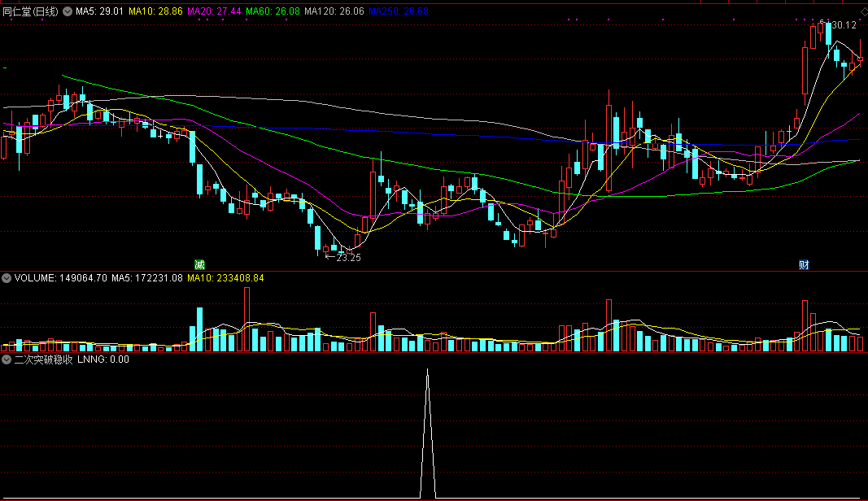The image size is (868, 501).
Task: Click the 23.25 low price label
Action: tap(348, 258)
